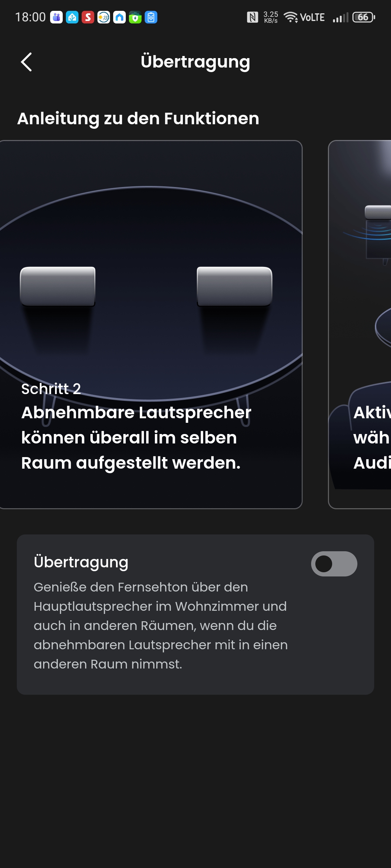Tap the back arrow icon
This screenshot has height=868, width=391.
click(26, 62)
